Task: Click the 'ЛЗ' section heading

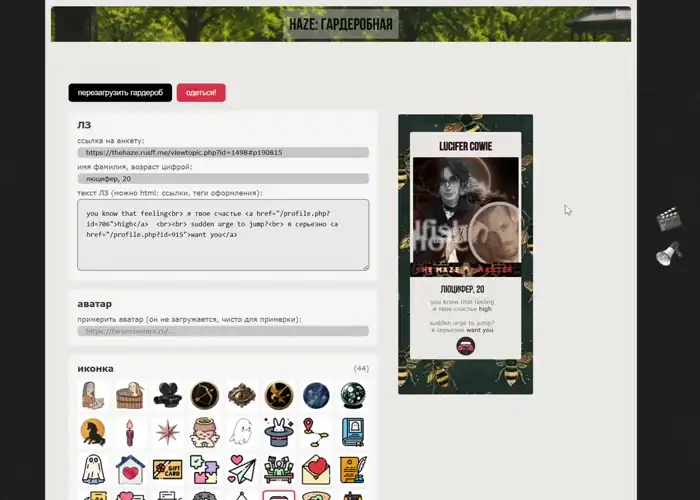Action: [x=84, y=125]
